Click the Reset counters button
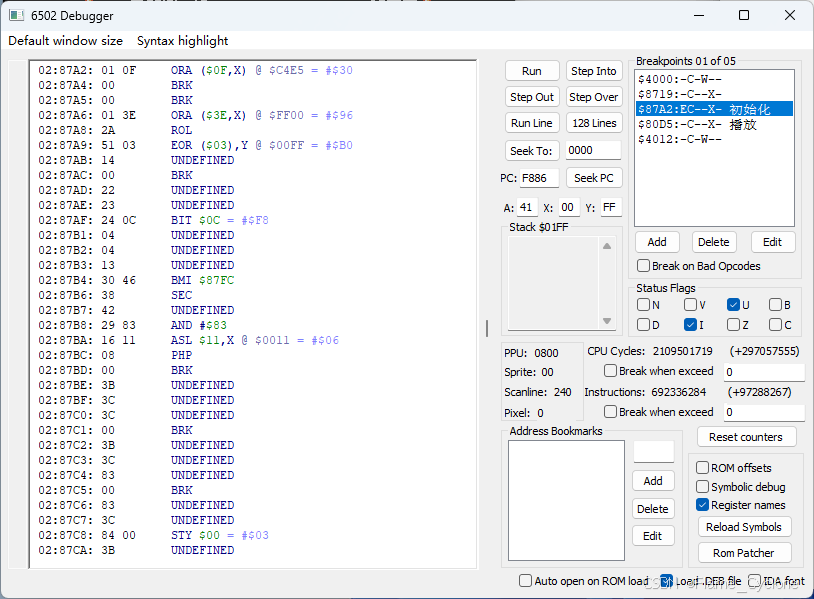Screen dimensions: 814x599 (746, 437)
